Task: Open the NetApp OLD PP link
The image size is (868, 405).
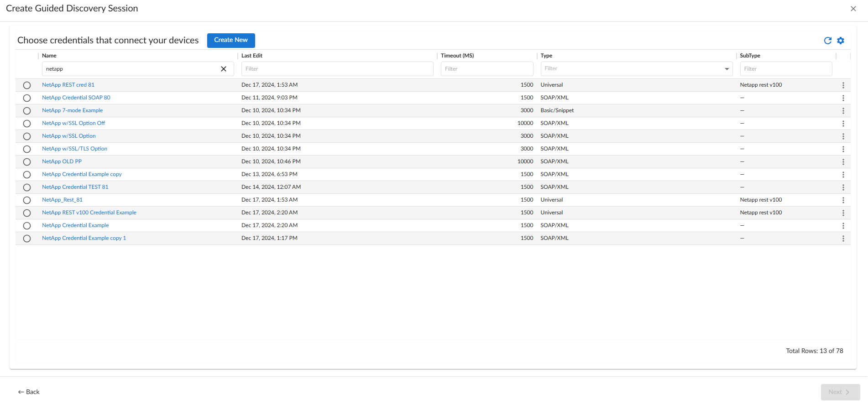Action: coord(62,161)
